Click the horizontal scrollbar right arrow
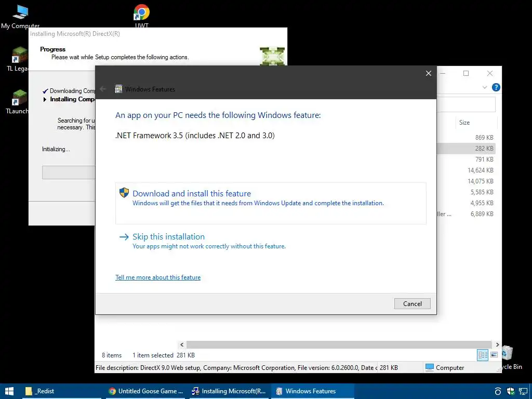Screen dimensions: 532x399 point(497,344)
